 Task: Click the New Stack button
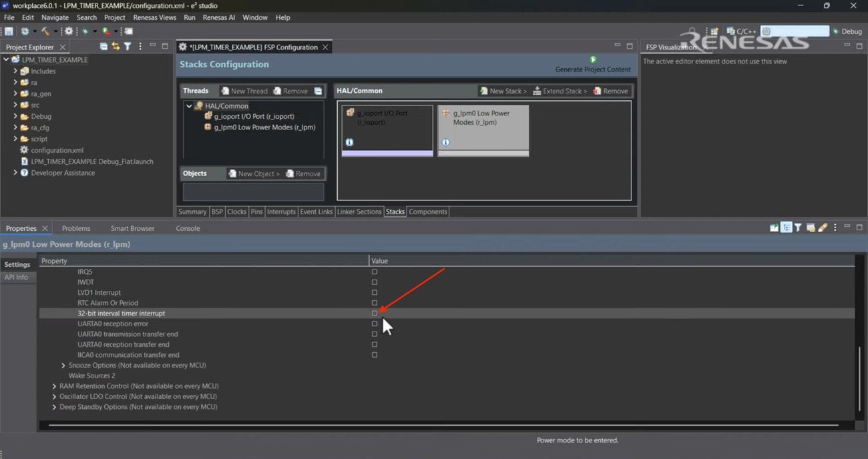(x=503, y=91)
